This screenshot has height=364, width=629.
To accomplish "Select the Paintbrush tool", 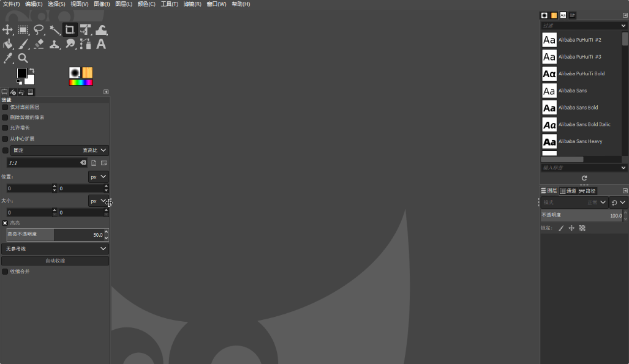I will [x=23, y=44].
